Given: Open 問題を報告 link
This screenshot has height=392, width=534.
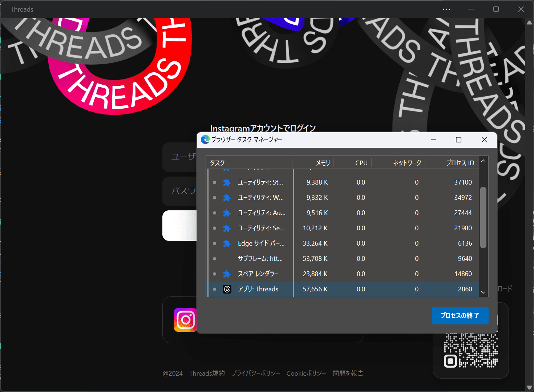Looking at the screenshot, I should pyautogui.click(x=348, y=373).
